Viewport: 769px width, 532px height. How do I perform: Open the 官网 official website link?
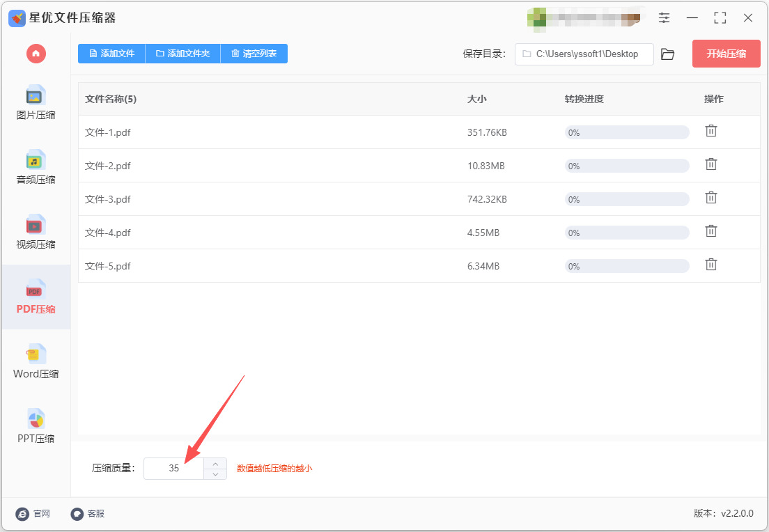click(33, 513)
